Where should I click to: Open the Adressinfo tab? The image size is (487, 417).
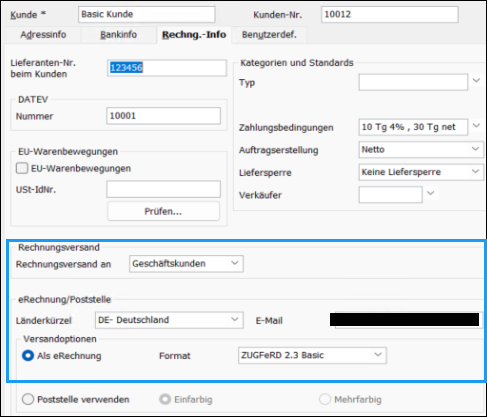(x=43, y=35)
